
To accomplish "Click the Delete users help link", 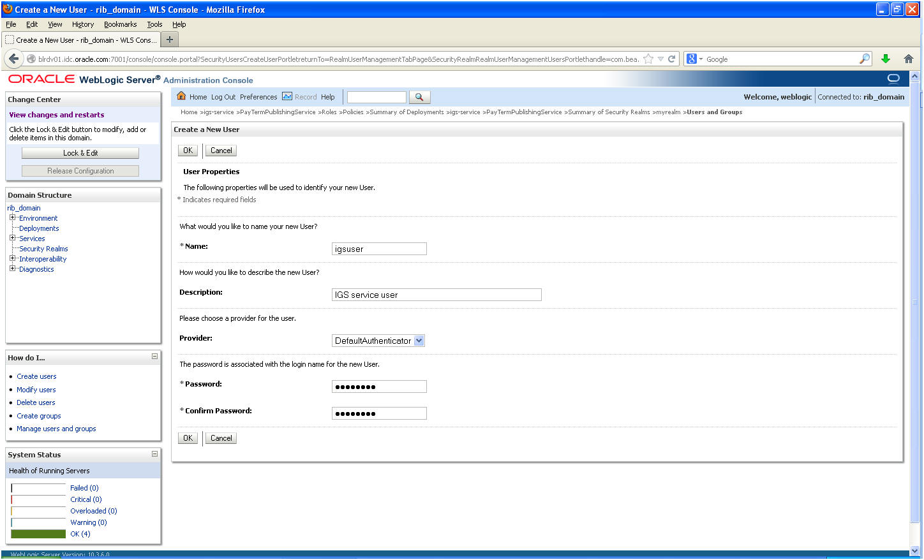I will [x=36, y=402].
